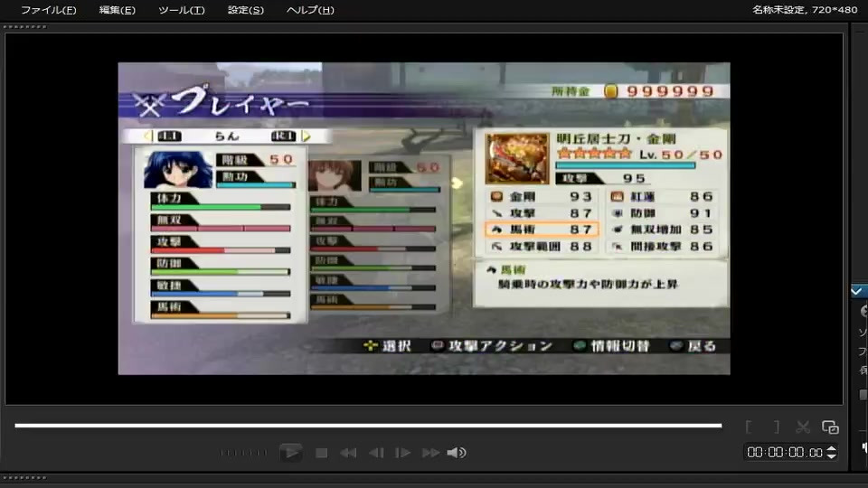Click the jog wheel tick strip beside Play
The width and height of the screenshot is (868, 488).
pos(244,453)
